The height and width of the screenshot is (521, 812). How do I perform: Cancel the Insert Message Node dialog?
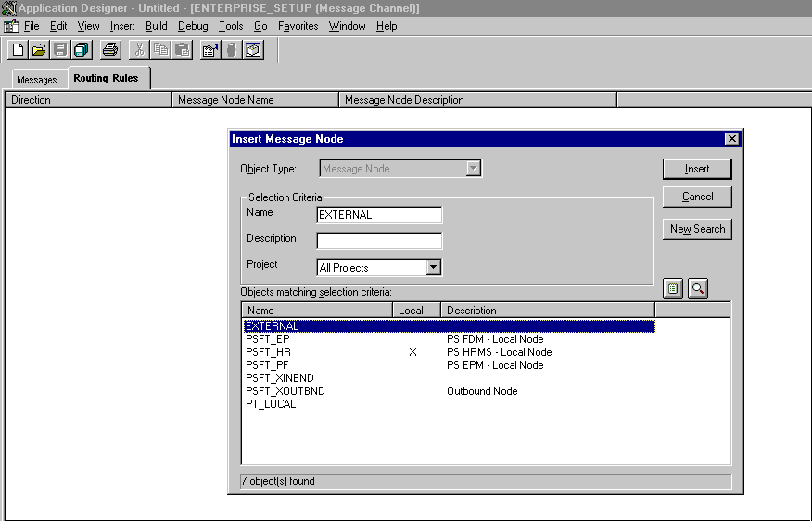(697, 197)
